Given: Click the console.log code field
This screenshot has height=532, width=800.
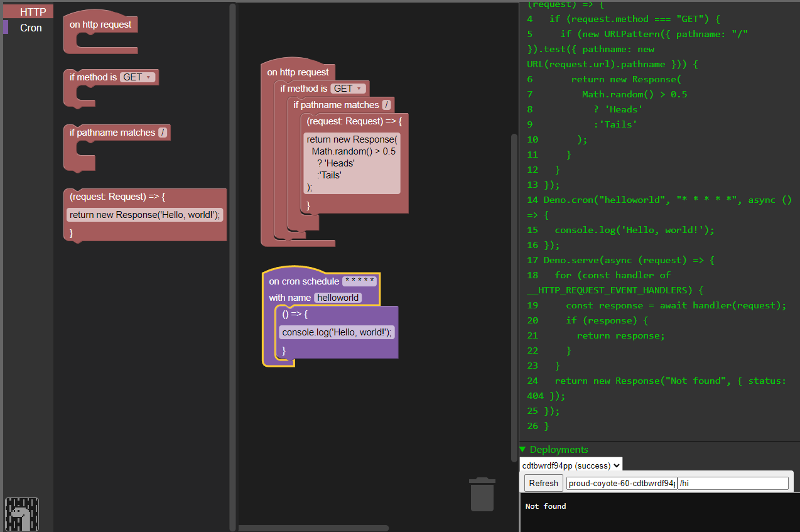Looking at the screenshot, I should pos(337,332).
